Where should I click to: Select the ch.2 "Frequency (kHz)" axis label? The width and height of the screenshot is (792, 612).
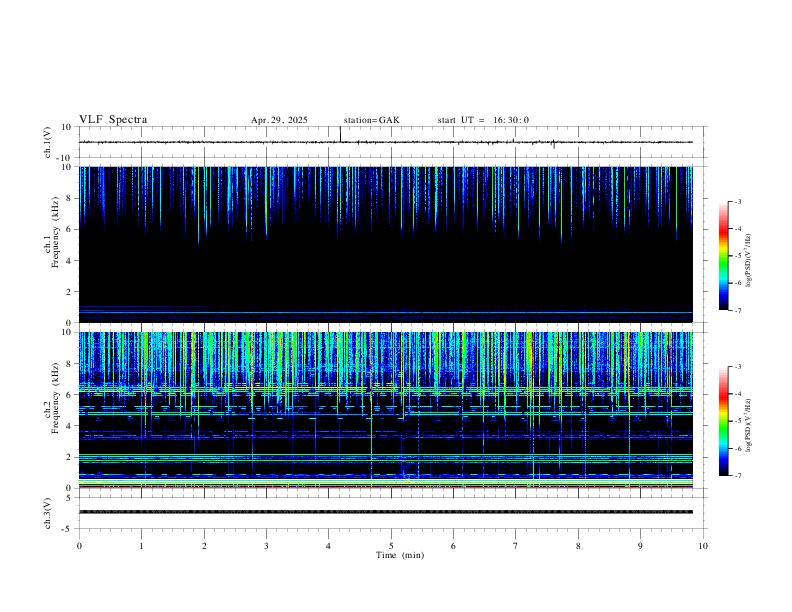pyautogui.click(x=55, y=398)
